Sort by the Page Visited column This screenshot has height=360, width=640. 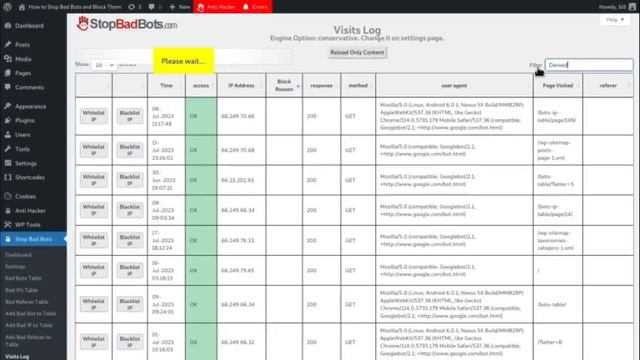(x=558, y=86)
